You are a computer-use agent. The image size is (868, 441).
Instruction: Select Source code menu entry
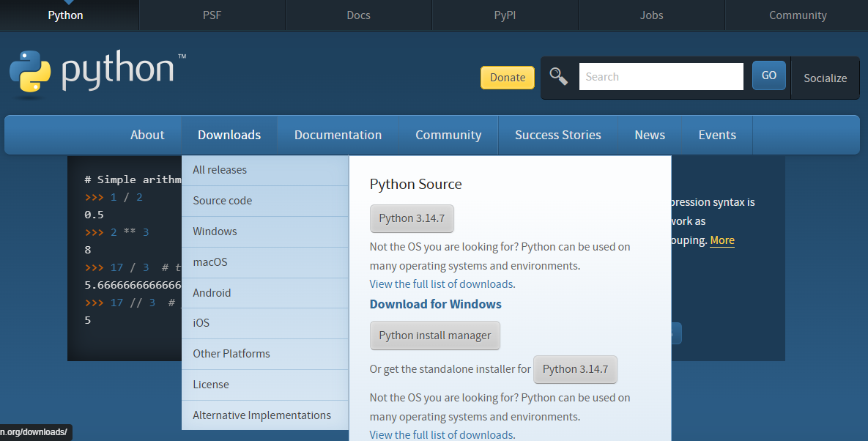tap(264, 201)
